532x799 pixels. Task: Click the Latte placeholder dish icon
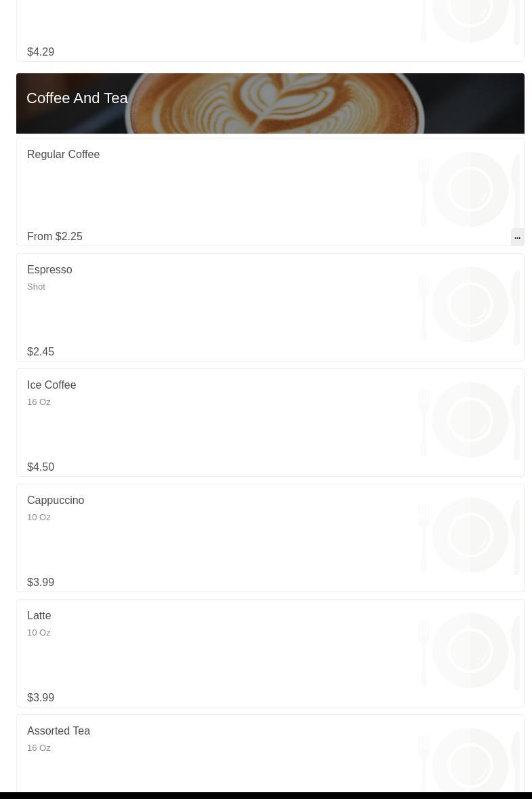click(x=470, y=650)
